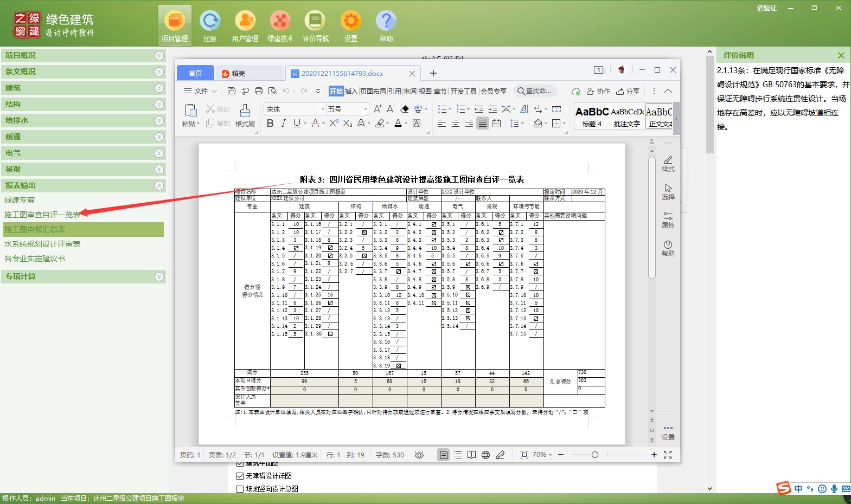Open 属性 properties side panel

click(668, 220)
